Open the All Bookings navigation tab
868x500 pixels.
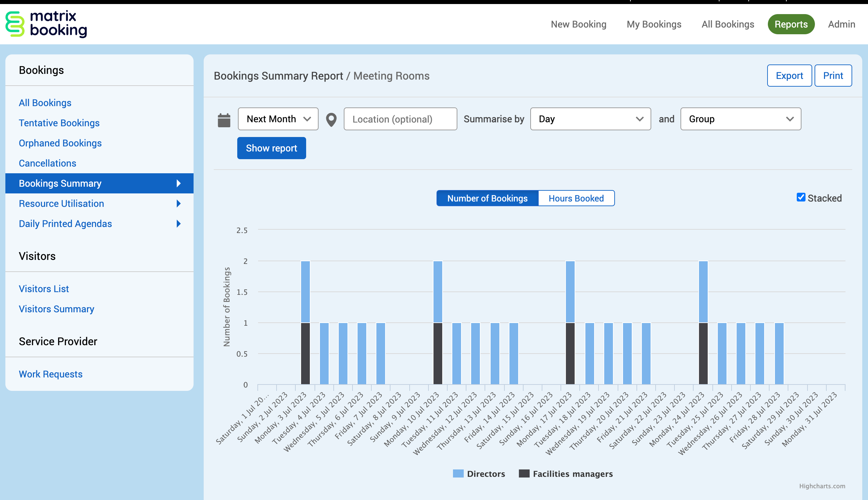[728, 24]
